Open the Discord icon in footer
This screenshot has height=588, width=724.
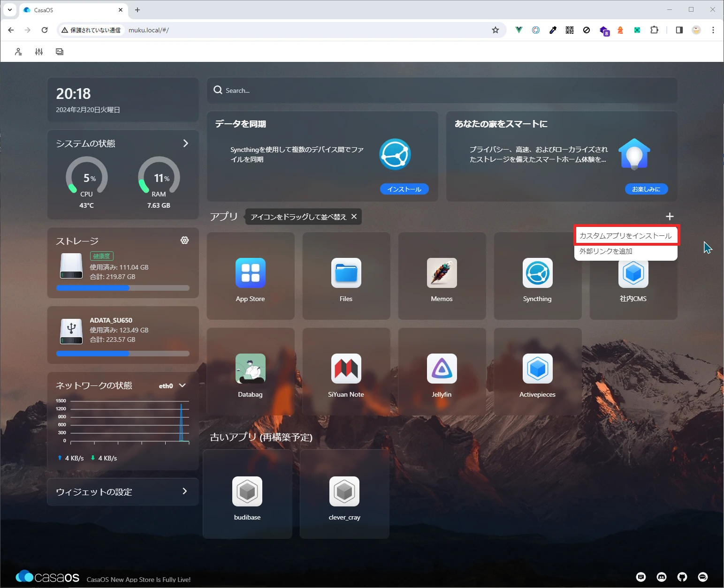coord(662,577)
